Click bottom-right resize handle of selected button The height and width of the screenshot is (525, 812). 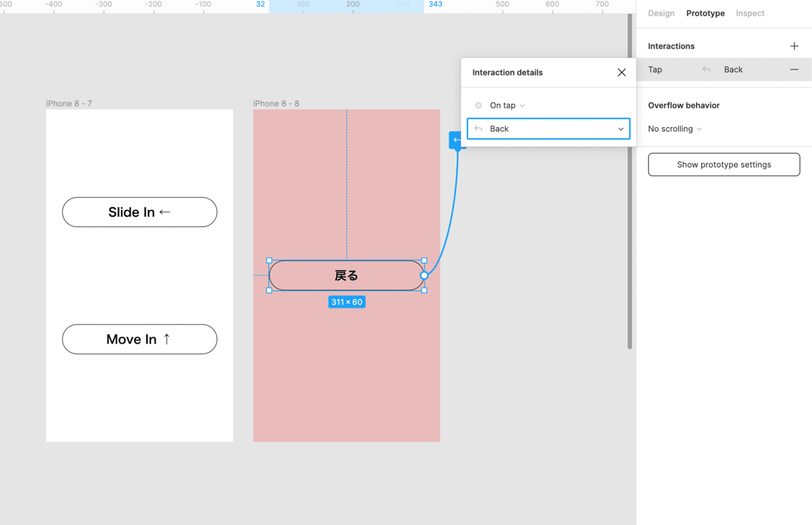(x=424, y=290)
